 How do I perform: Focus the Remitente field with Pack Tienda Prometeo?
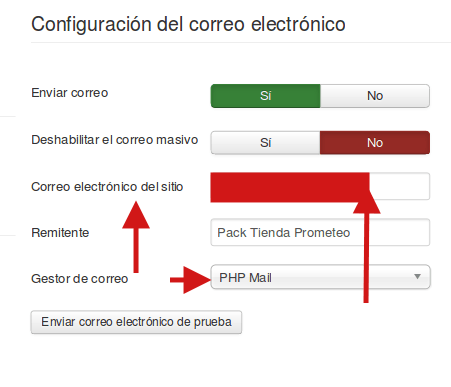click(320, 232)
